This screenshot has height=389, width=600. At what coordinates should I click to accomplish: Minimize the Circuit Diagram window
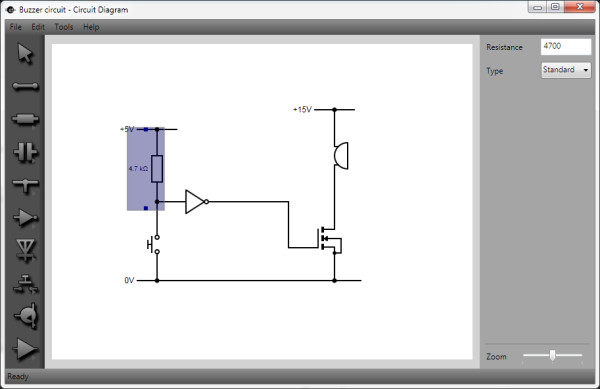(x=538, y=7)
